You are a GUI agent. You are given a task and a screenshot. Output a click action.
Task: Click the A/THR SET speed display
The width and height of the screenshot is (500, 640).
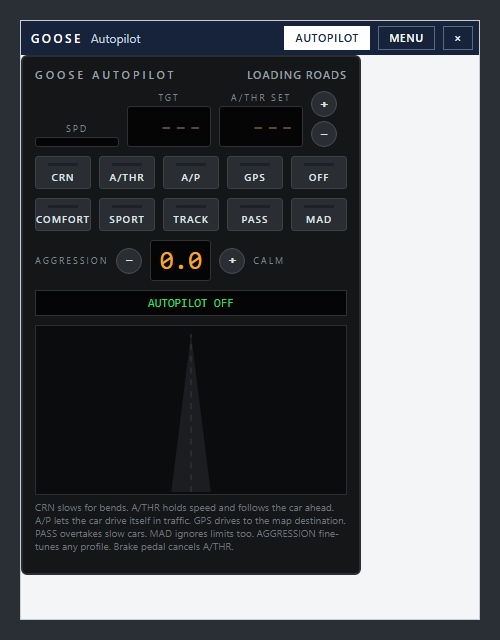(x=261, y=127)
